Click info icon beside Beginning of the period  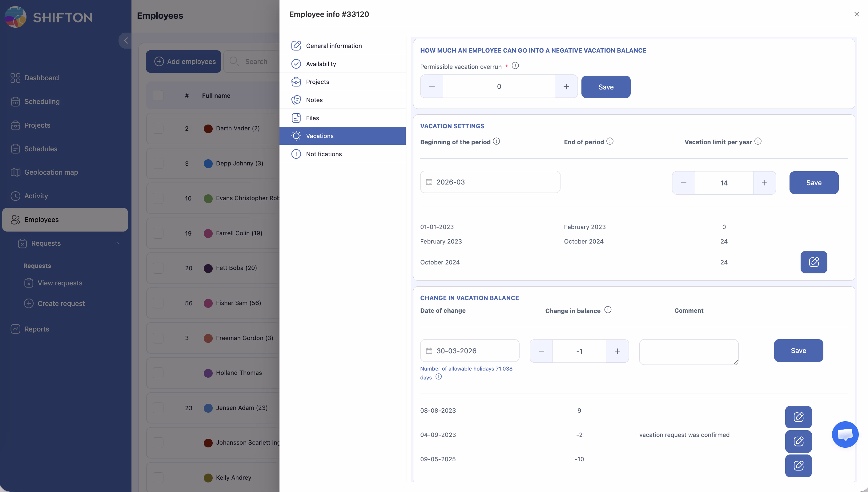[496, 141]
